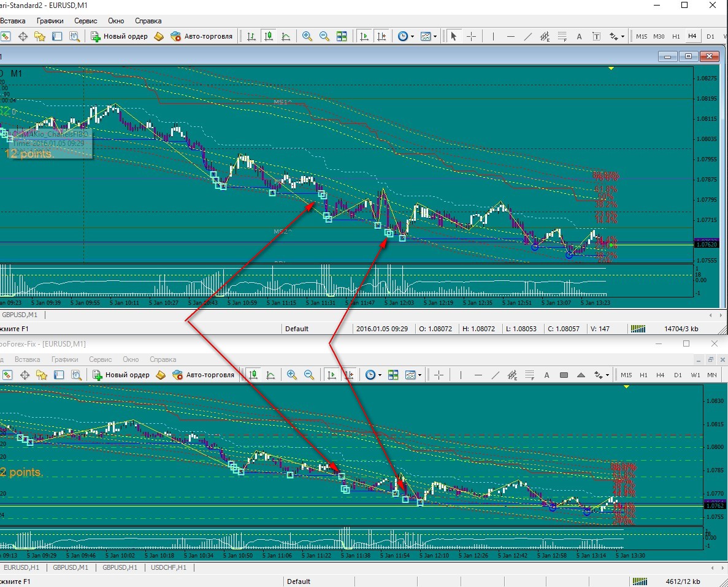
Task: Select H4 timeframe in upper window
Action: click(692, 36)
